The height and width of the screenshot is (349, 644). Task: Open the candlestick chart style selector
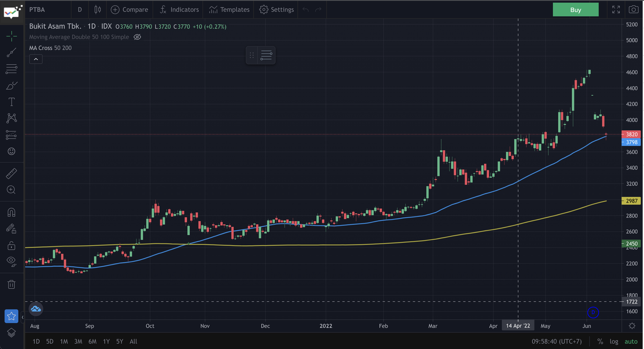(97, 9)
